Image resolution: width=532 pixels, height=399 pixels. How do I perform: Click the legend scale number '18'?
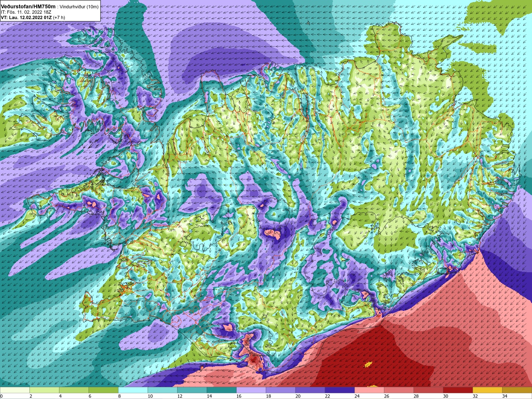point(268,396)
